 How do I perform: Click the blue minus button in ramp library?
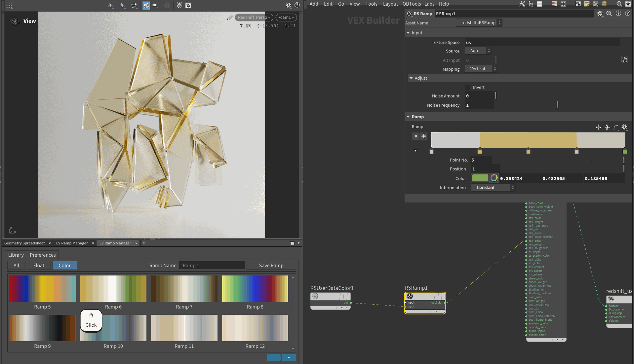coord(274,357)
